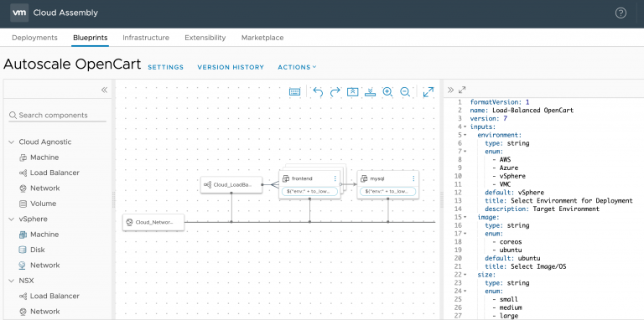Collapse the components panel with double chevron

click(x=104, y=90)
